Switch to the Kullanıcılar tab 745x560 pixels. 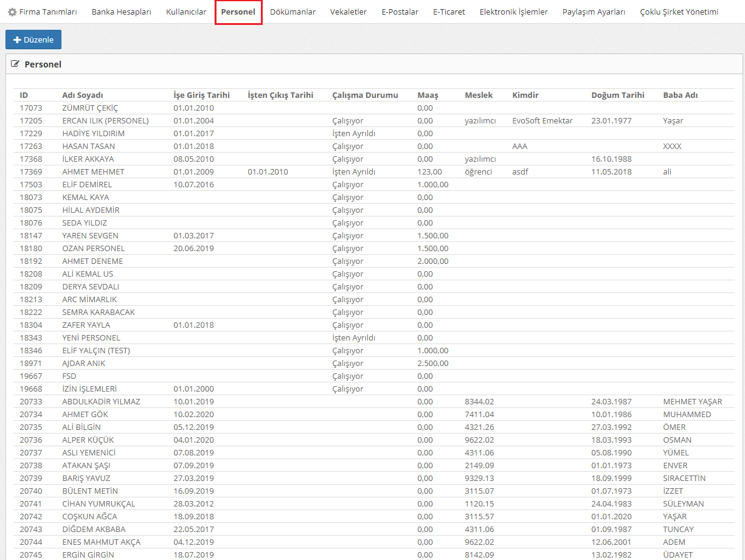click(x=186, y=12)
